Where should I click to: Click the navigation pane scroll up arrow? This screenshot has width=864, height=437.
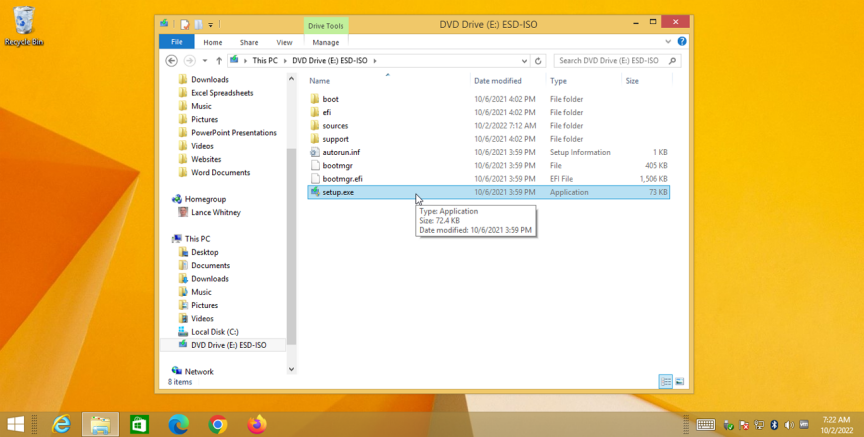(291, 79)
